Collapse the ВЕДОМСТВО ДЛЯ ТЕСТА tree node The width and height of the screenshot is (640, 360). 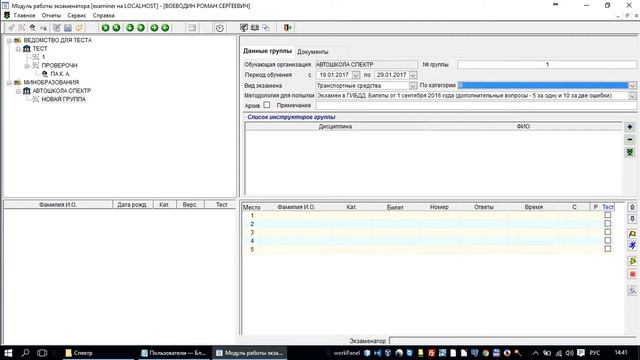point(9,40)
